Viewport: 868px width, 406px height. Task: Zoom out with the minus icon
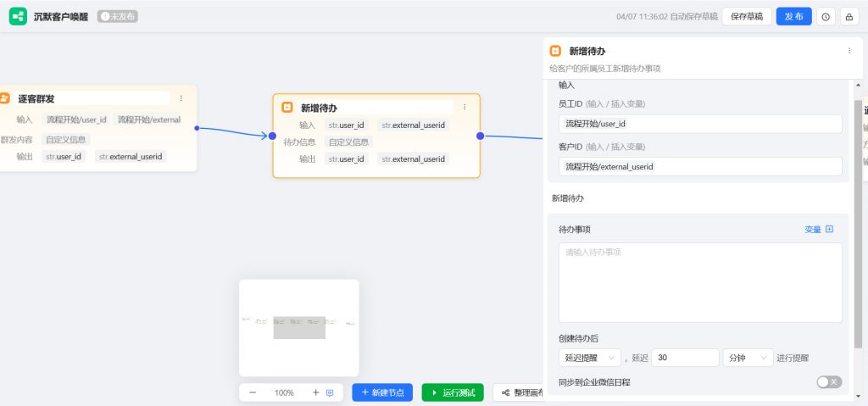pyautogui.click(x=253, y=392)
